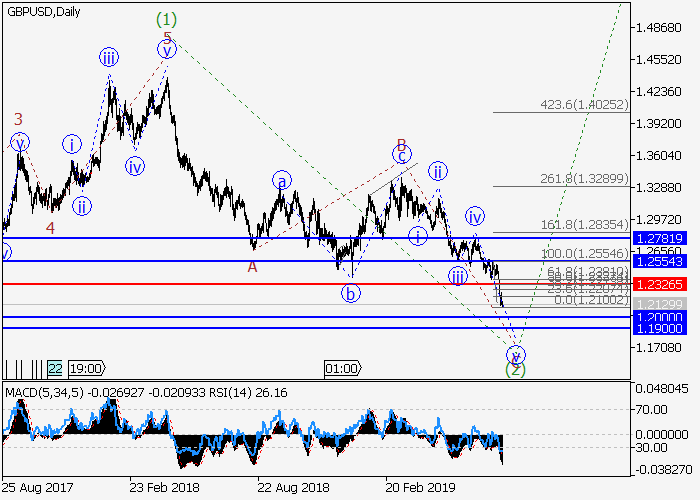The height and width of the screenshot is (500, 700).
Task: Click the circled wave b marker at the low
Action: (350, 293)
